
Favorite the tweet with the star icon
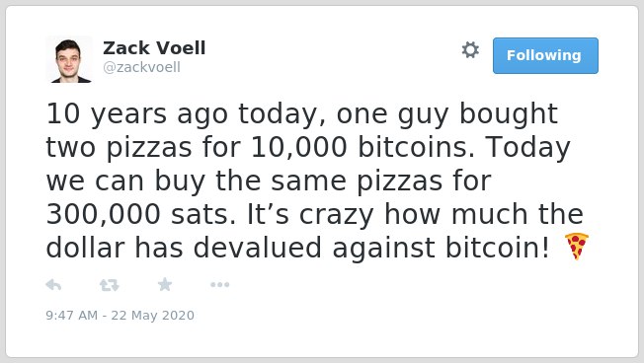[165, 284]
